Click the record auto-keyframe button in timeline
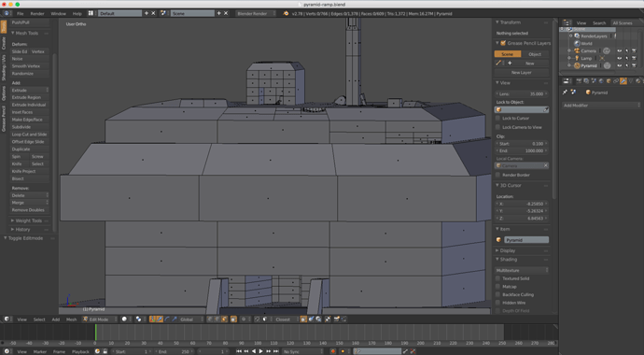 (x=333, y=351)
